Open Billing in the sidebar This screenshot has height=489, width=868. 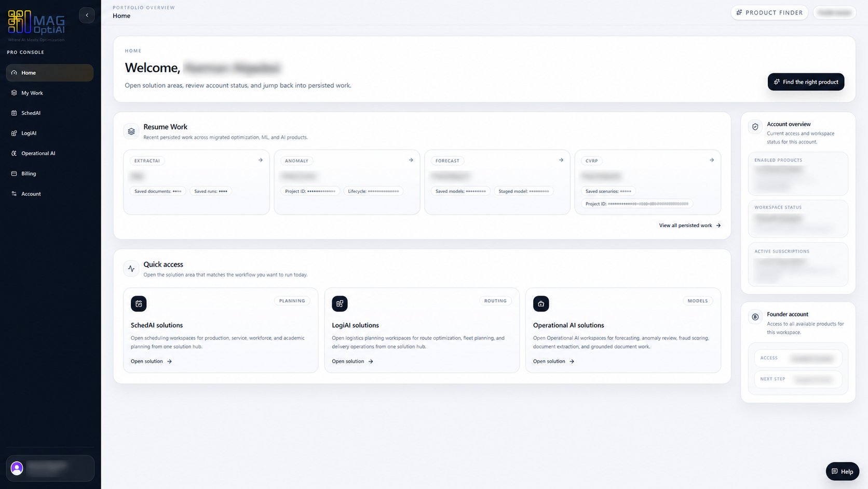pos(50,174)
